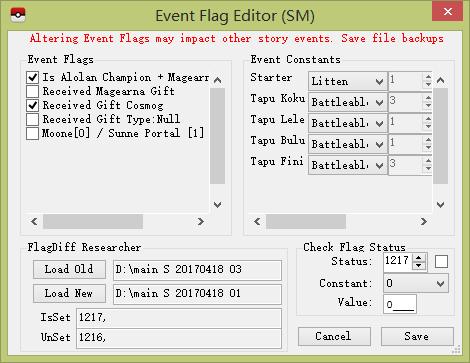Click the Tapu Koku value number field
Screen dimensions: 470x363
[406, 102]
